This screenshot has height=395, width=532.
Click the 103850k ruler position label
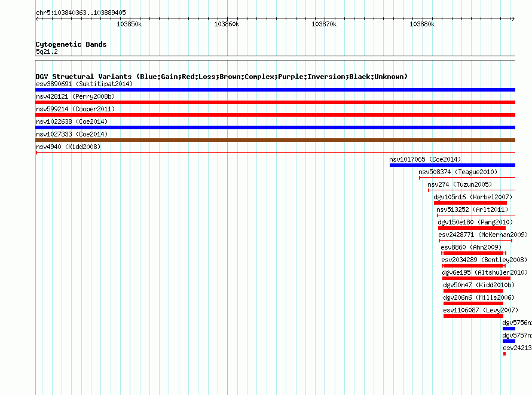pyautogui.click(x=129, y=24)
